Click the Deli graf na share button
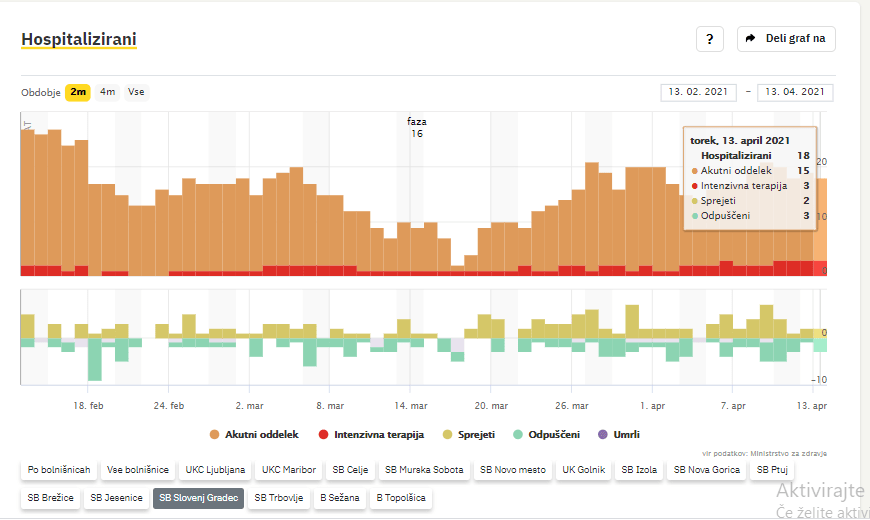Screen dimensions: 870x520 (786, 39)
